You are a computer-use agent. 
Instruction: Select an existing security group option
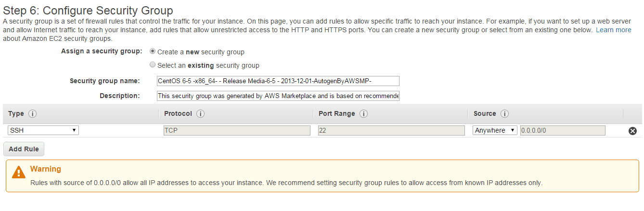(153, 65)
